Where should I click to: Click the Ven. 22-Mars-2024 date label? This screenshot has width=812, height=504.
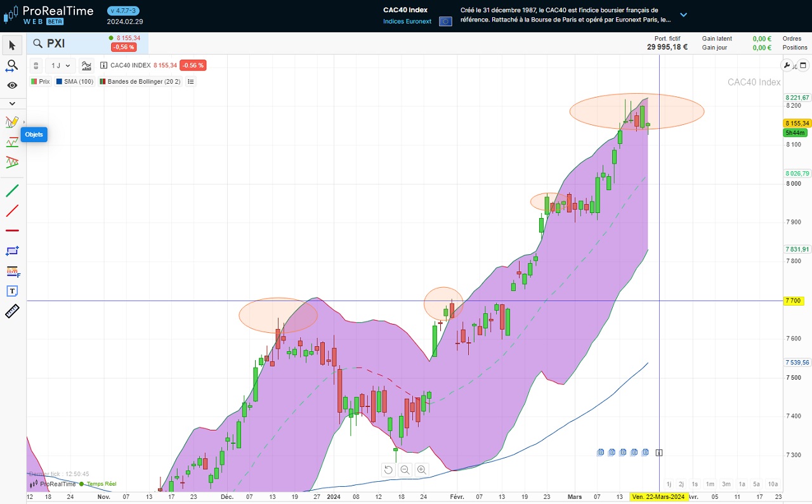(x=658, y=497)
